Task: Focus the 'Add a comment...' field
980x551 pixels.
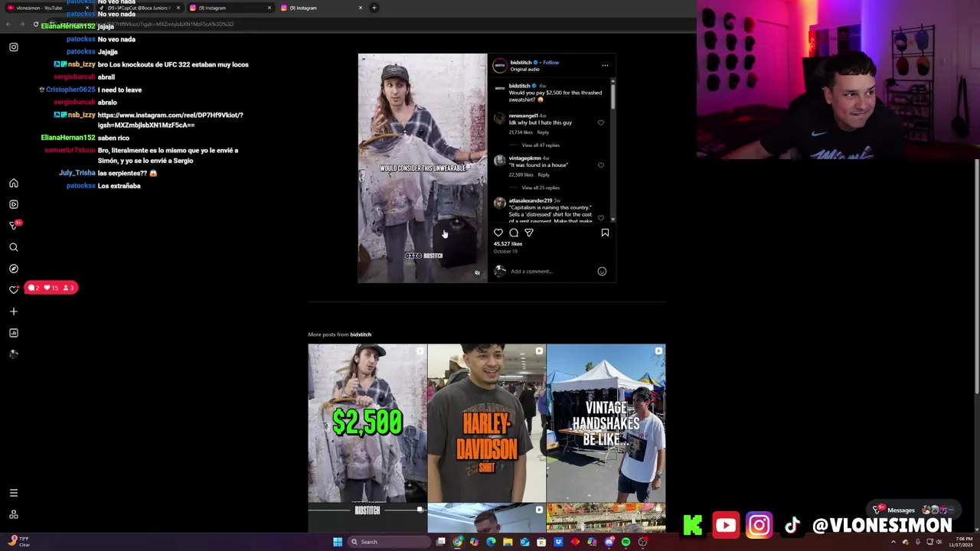Action: [x=551, y=271]
